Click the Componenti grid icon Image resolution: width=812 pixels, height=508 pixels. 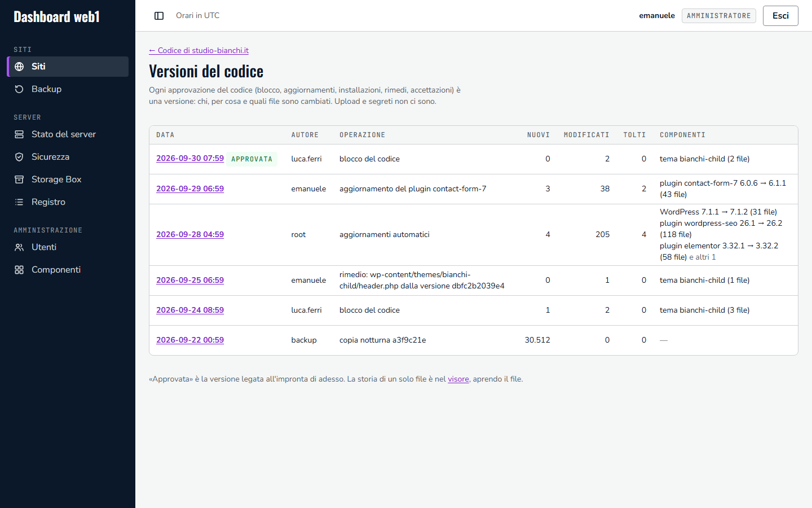[x=19, y=270]
